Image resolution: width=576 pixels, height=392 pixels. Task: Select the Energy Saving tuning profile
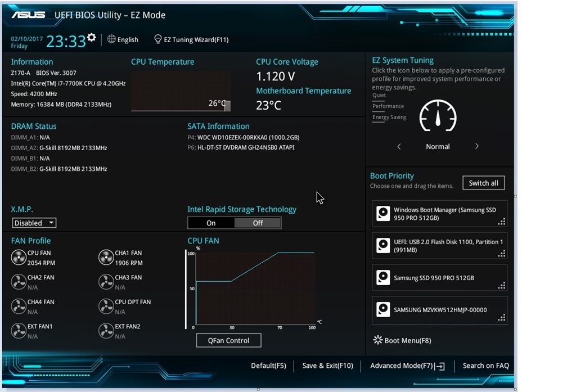pyautogui.click(x=389, y=117)
